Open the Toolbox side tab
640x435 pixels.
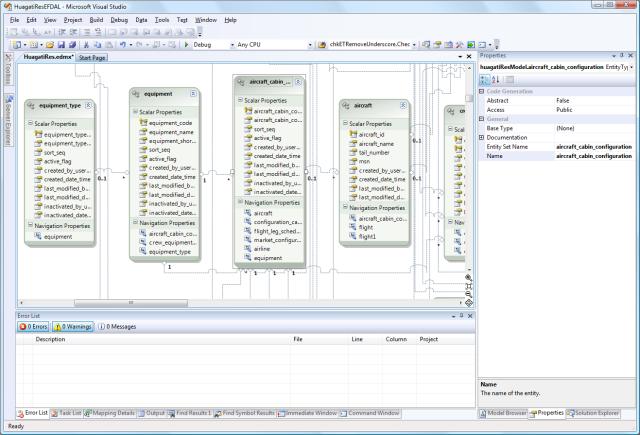pyautogui.click(x=8, y=69)
